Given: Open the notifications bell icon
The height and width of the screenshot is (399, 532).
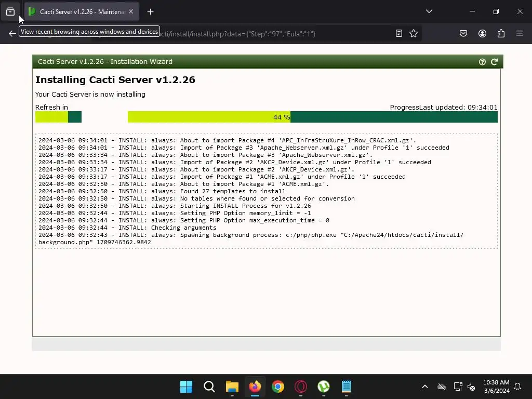Looking at the screenshot, I should (x=517, y=387).
